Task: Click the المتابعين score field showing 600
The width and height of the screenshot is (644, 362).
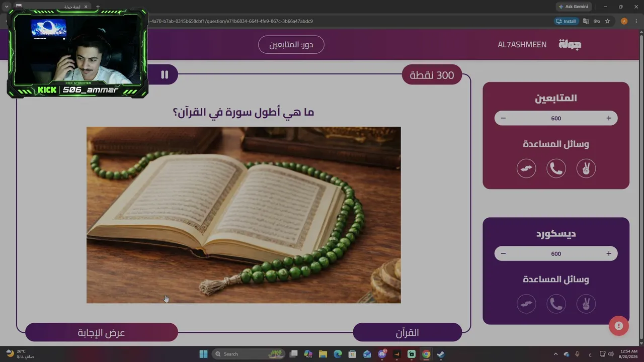Action: [x=556, y=118]
